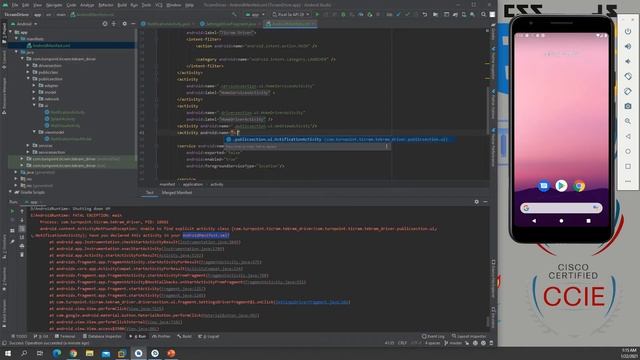
Task: Open the Tools menu
Action: 146,5
